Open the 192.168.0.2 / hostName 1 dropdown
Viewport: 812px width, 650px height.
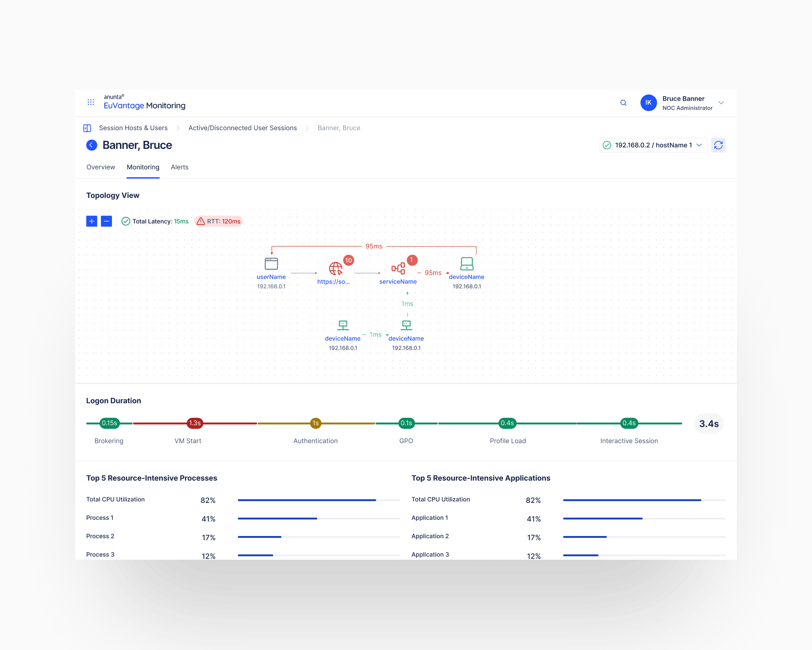pyautogui.click(x=653, y=145)
